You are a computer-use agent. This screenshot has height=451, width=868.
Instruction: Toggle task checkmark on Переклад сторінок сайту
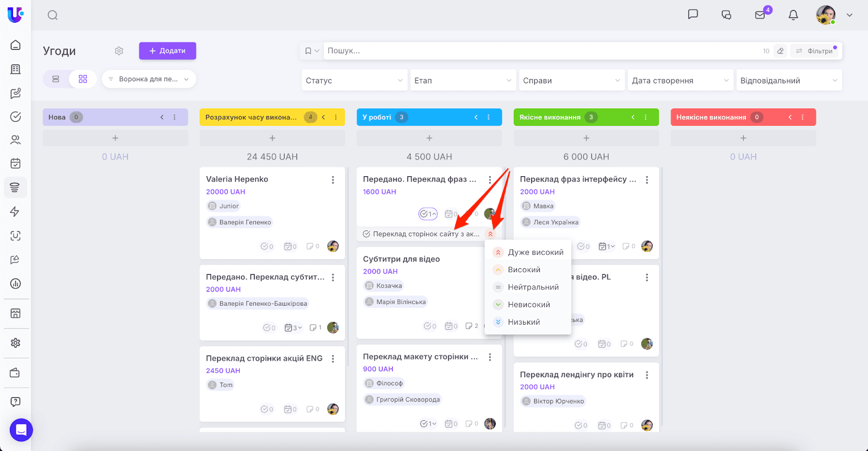click(366, 234)
